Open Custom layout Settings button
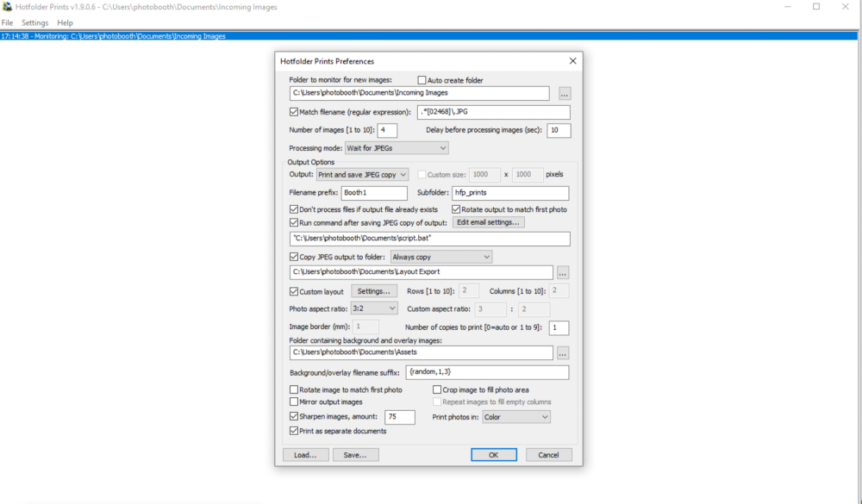Screen dimensions: 862x504 coord(374,291)
